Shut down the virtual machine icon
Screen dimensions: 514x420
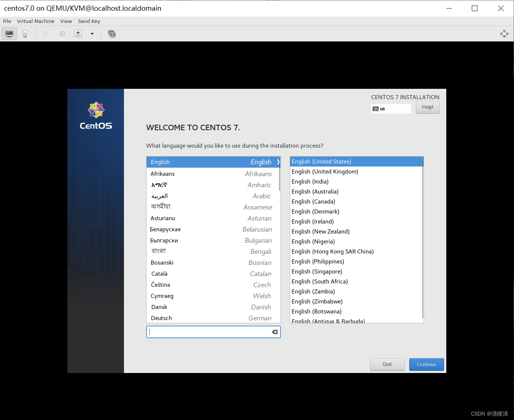tap(78, 34)
